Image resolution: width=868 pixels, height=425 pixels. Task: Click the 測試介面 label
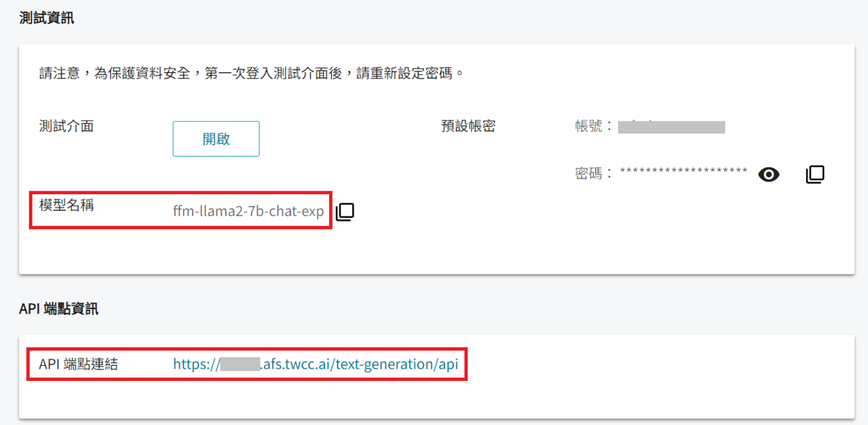pos(66,126)
